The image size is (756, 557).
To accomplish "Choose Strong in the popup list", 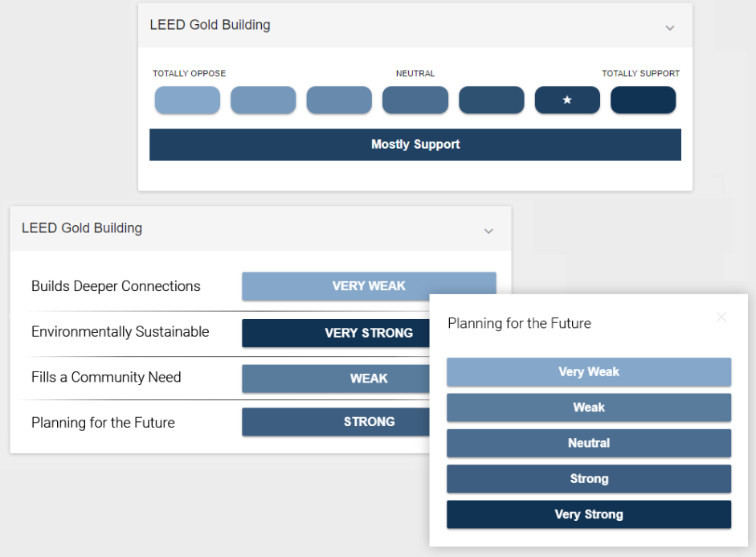I will 589,479.
